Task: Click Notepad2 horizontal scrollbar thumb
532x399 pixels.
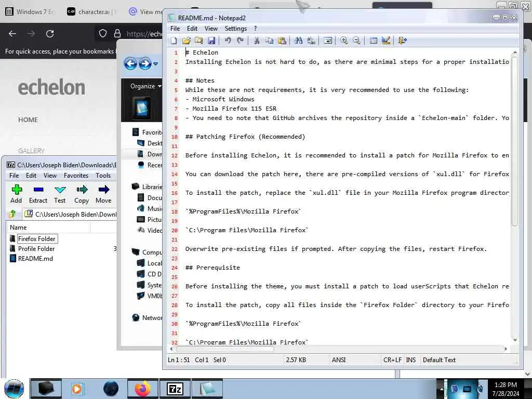Action: [x=225, y=349]
